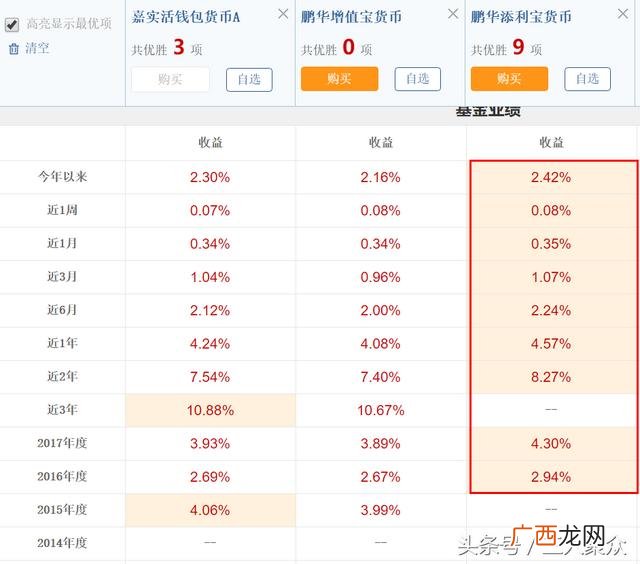
Task: Select the 近2年 row label
Action: point(62,376)
